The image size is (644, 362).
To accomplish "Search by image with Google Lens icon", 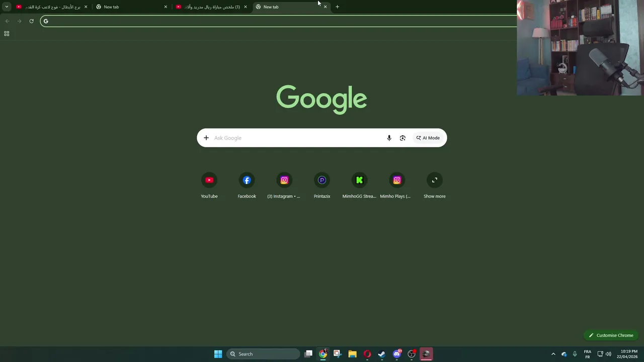I will 403,138.
